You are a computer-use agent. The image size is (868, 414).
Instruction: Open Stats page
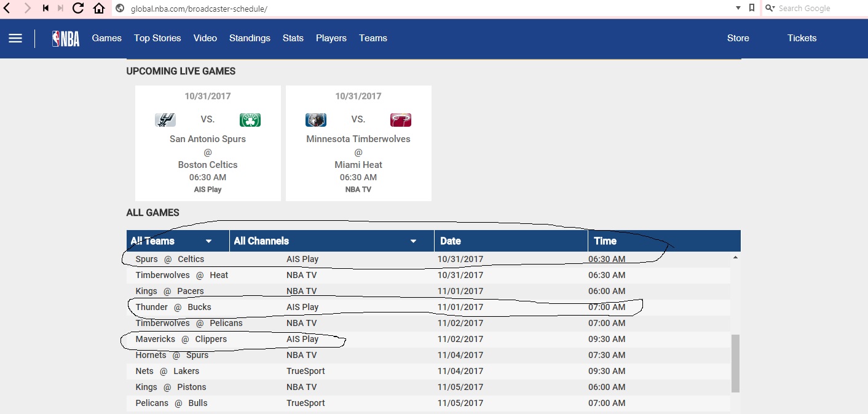293,38
